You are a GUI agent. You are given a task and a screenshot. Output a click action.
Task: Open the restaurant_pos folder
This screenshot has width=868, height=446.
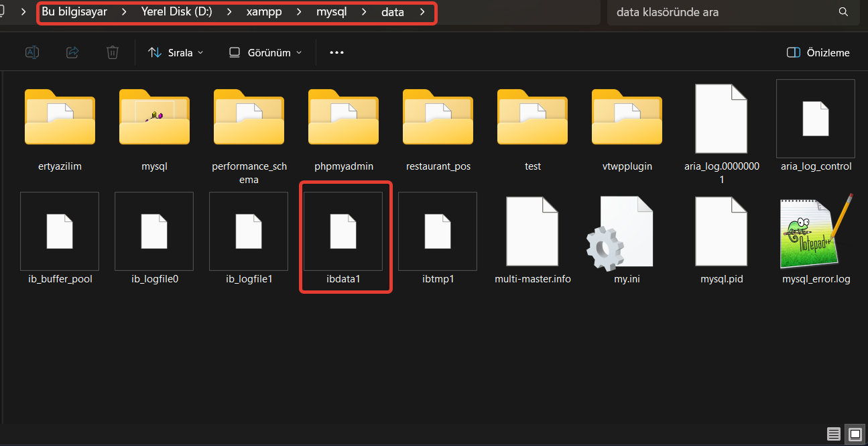[438, 119]
